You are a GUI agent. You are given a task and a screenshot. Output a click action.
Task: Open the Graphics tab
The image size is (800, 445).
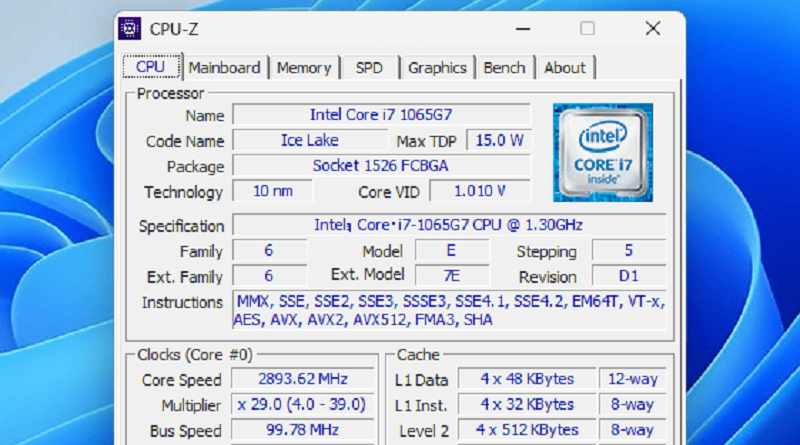tap(437, 68)
